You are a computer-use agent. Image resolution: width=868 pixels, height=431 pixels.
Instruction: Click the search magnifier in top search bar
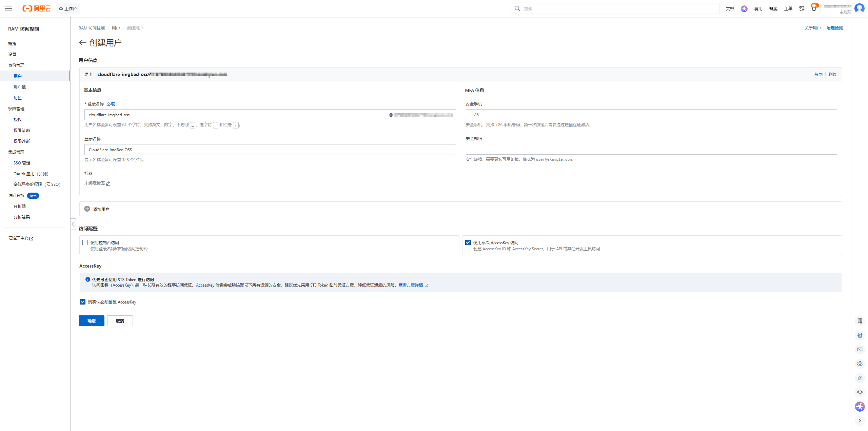(x=517, y=8)
